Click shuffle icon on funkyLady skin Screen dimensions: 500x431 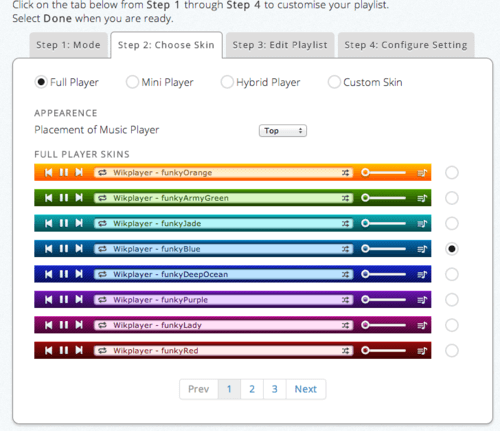pyautogui.click(x=345, y=325)
